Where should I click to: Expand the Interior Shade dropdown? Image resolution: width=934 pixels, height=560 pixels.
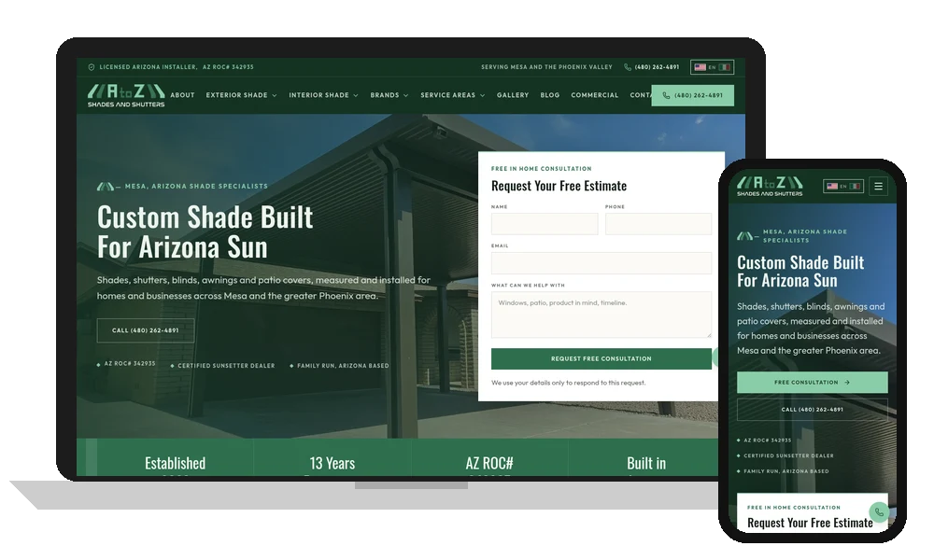pyautogui.click(x=323, y=95)
